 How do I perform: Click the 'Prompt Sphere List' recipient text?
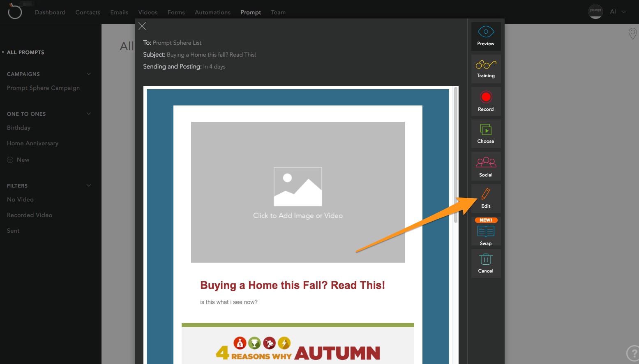177,43
